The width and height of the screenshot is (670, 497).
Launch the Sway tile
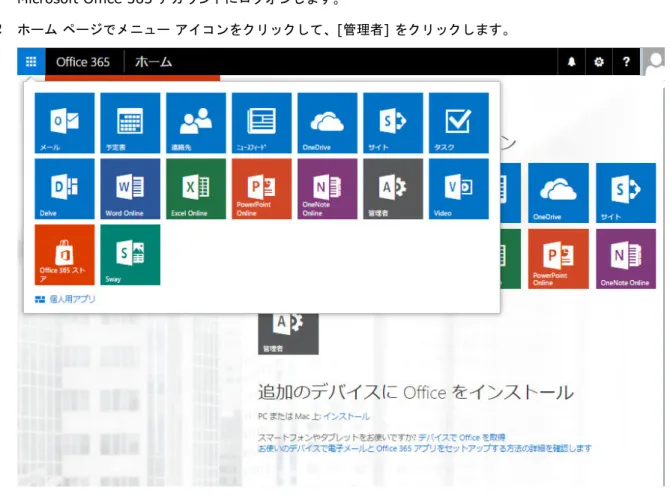(130, 255)
